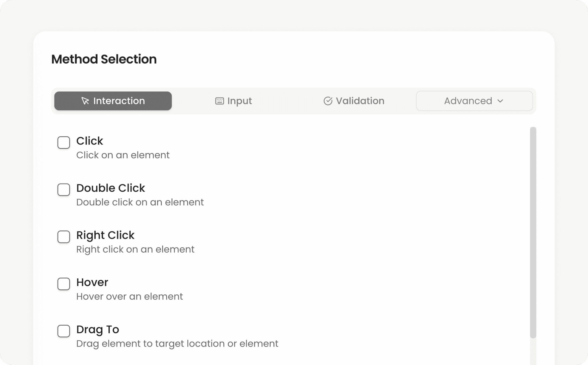Select the Interaction tab
This screenshot has width=588, height=365.
[113, 101]
